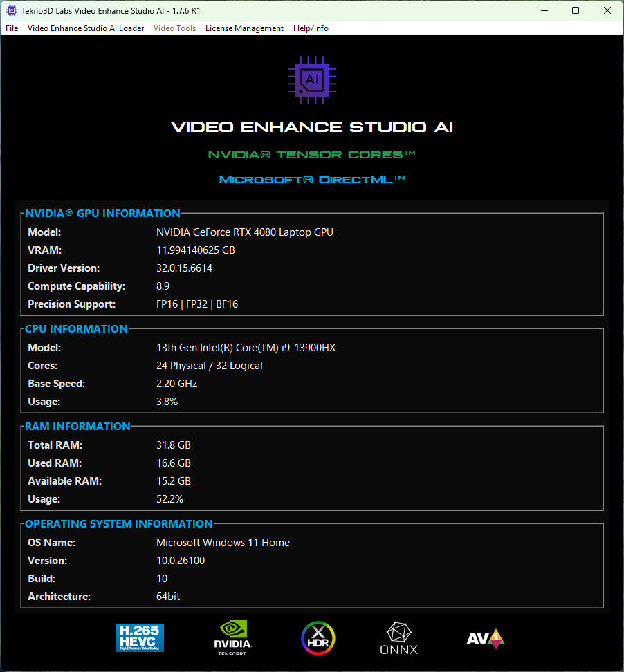
Task: Click the OPERATING SYSTEM INFORMATION header
Action: tap(119, 524)
